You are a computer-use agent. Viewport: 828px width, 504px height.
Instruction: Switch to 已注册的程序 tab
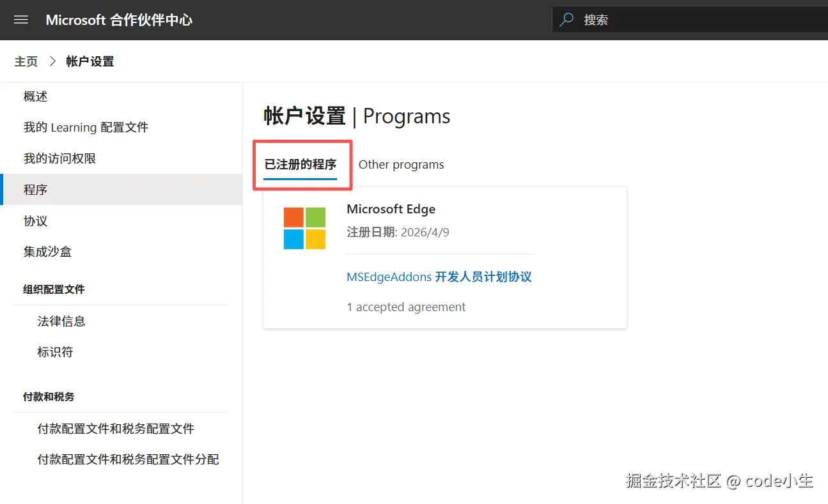click(301, 165)
